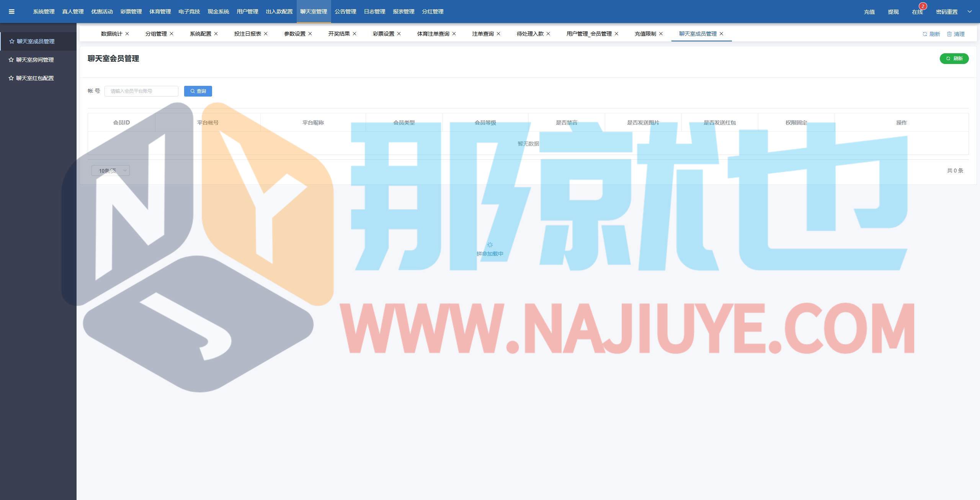Click the green 刷新 button
Image resolution: width=980 pixels, height=500 pixels.
pos(954,59)
